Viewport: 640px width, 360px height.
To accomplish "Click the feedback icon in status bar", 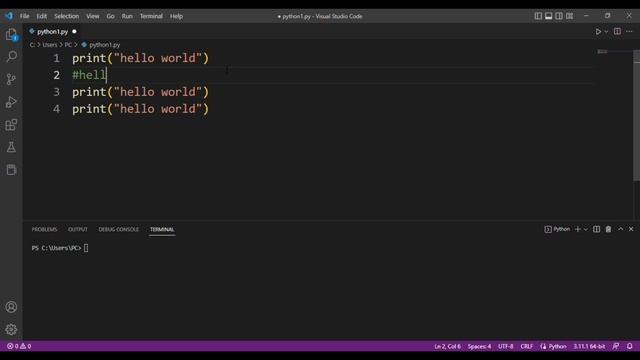I will 616,346.
